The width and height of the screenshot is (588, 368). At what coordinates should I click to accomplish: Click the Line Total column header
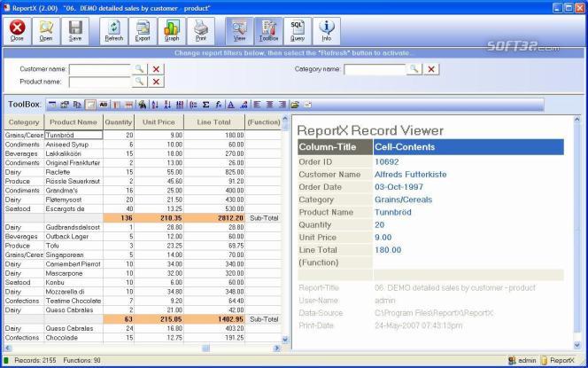point(214,122)
